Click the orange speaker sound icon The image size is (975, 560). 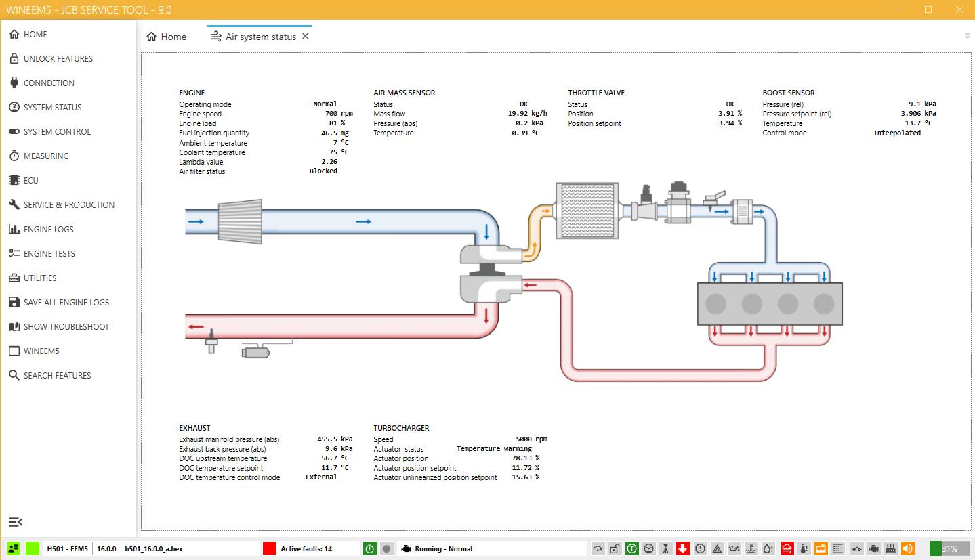[908, 548]
